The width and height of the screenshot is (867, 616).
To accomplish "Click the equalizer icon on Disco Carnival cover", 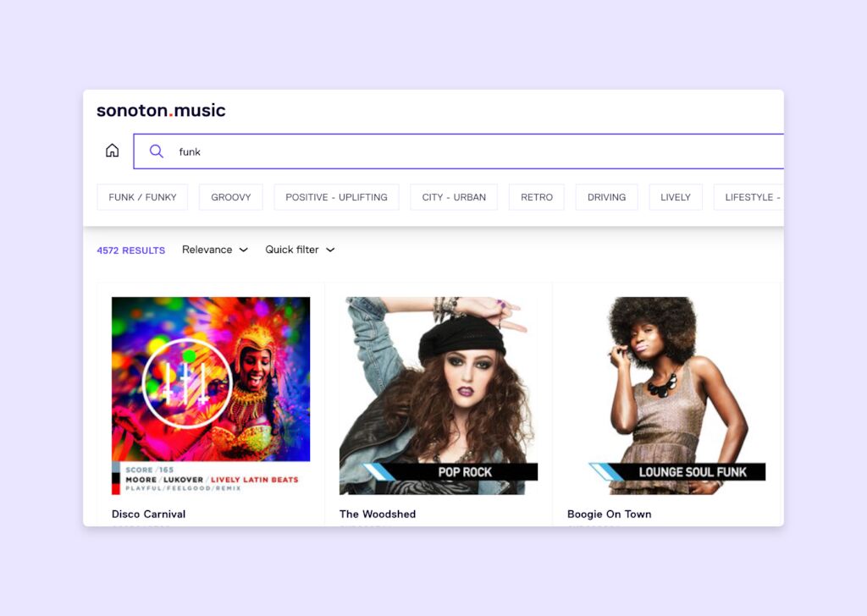I will click(x=186, y=383).
